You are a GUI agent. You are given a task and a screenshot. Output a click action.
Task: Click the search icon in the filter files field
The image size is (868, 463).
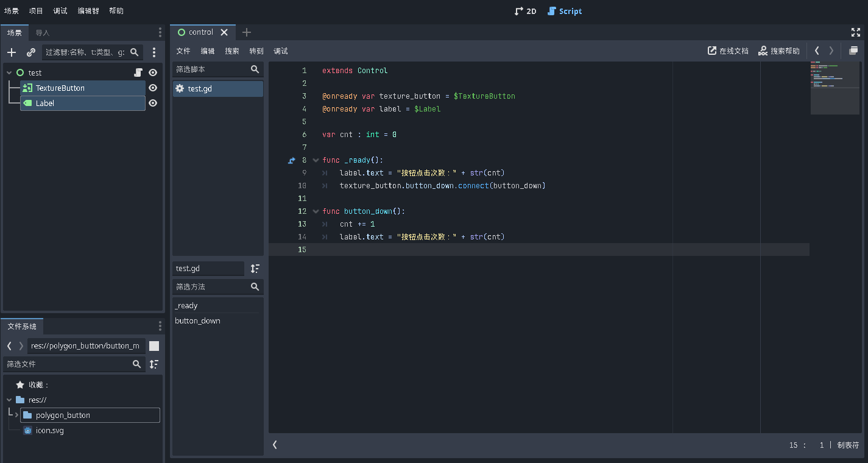135,363
